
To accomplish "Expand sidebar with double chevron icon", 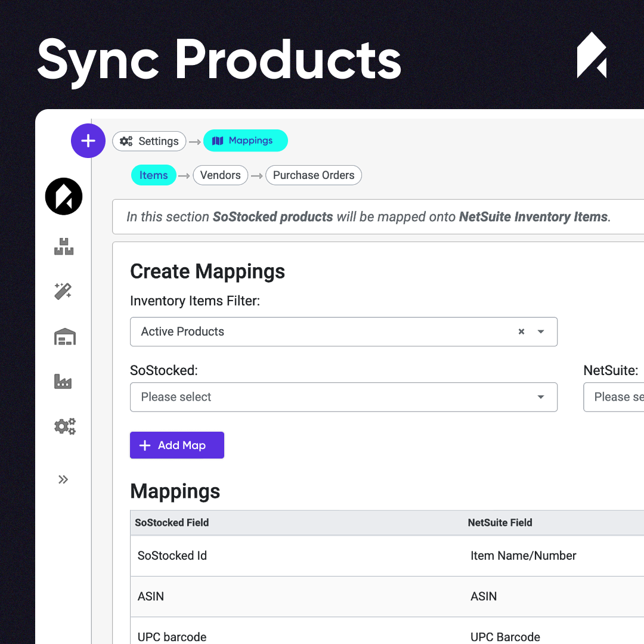I will (63, 479).
